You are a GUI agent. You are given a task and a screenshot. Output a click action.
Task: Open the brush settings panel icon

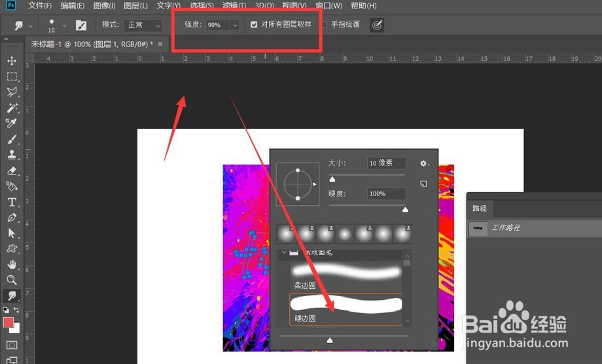(81, 25)
